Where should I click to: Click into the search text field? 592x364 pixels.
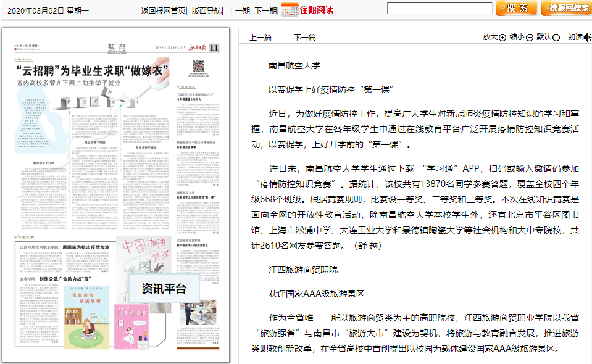click(440, 9)
